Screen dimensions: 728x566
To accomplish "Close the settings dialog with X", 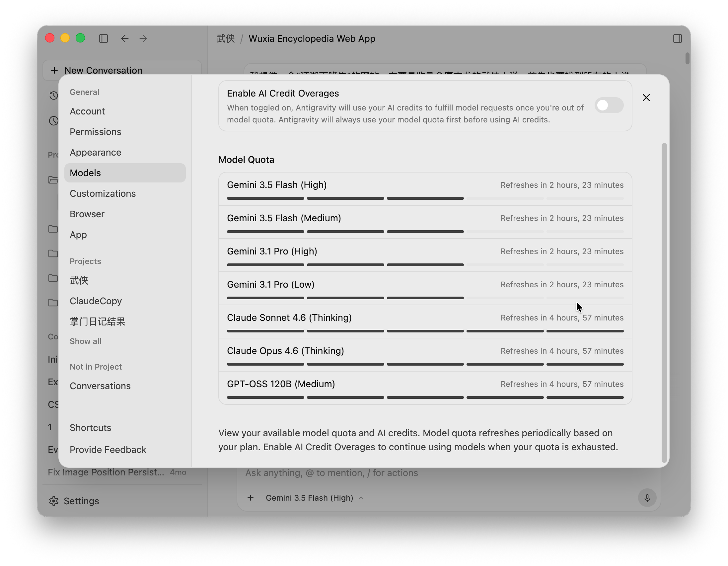I will 646,98.
